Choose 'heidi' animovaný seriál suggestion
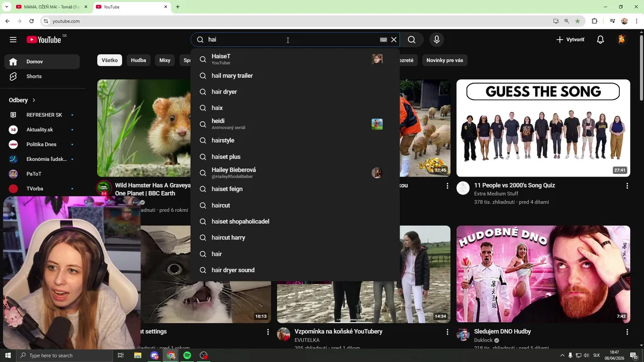Image resolution: width=644 pixels, height=362 pixels. pos(295,124)
